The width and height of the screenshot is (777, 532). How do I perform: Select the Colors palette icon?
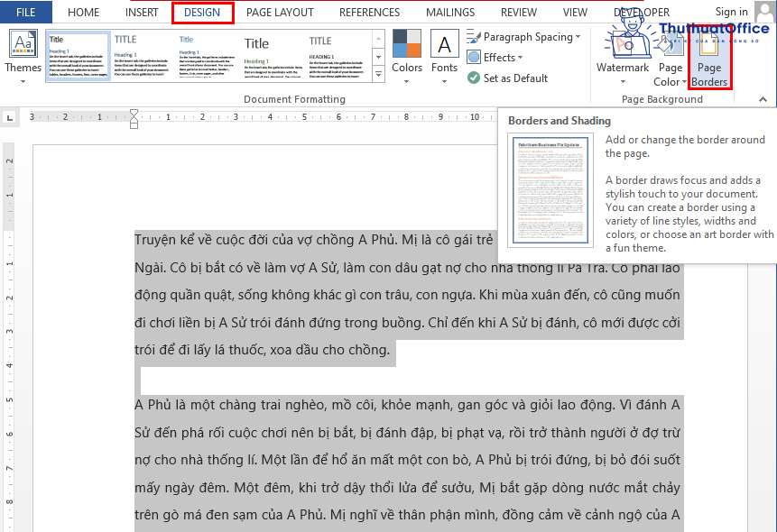pos(407,43)
